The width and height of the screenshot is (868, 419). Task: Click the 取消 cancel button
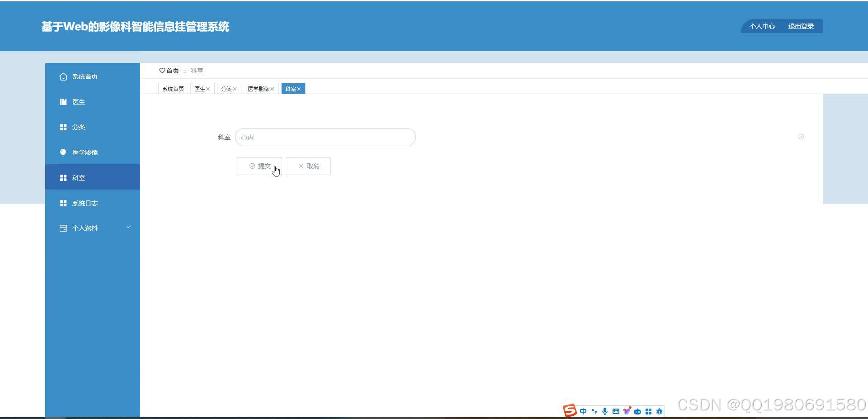308,166
